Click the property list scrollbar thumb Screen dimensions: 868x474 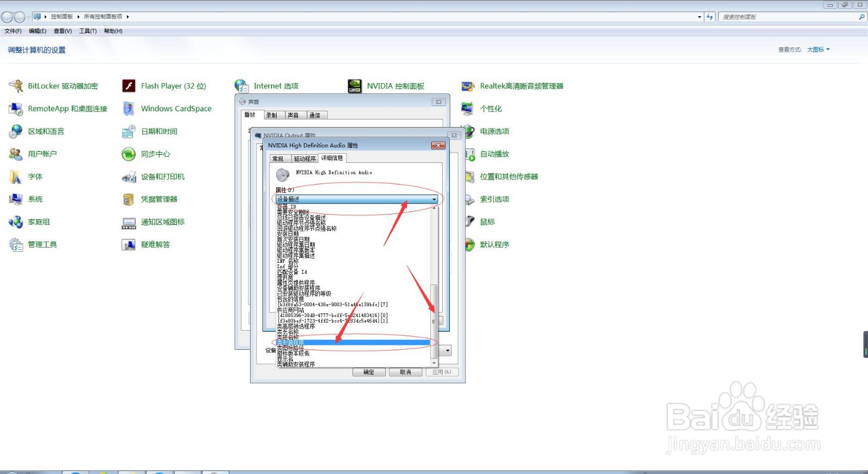(433, 321)
